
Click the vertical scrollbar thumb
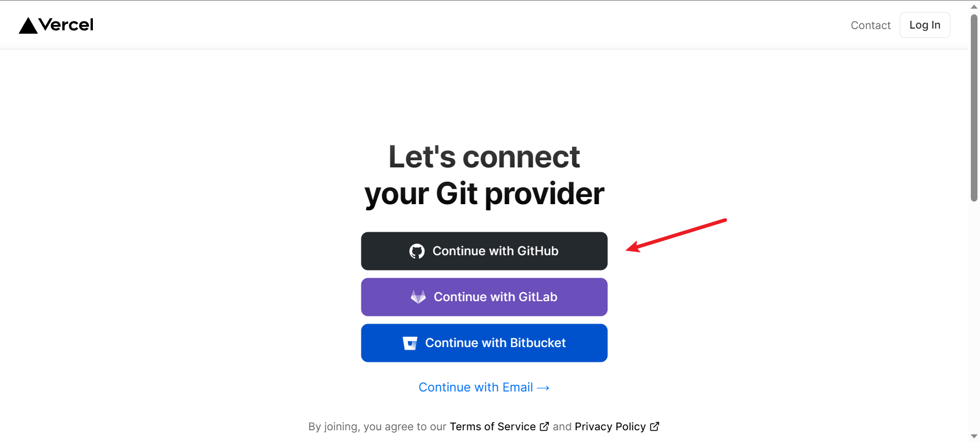point(974,107)
